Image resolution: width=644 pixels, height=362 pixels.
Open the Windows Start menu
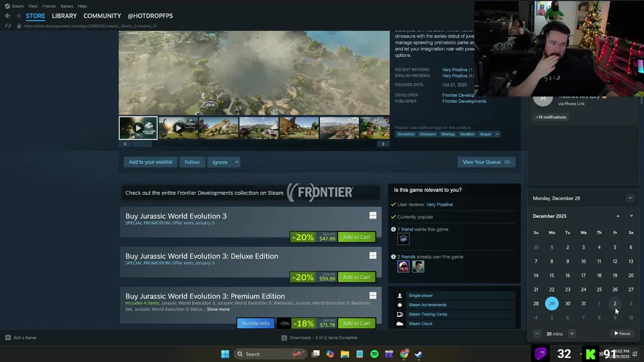tap(225, 354)
